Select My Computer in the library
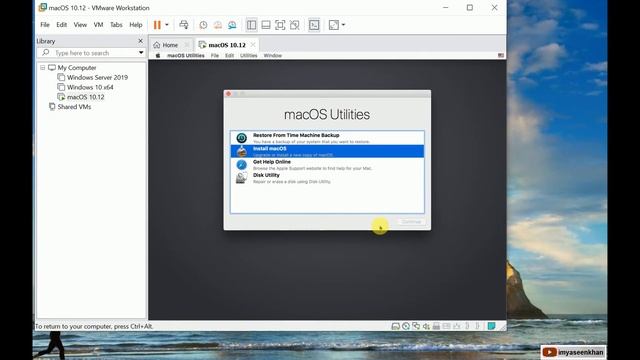This screenshot has height=360, width=640. point(77,67)
